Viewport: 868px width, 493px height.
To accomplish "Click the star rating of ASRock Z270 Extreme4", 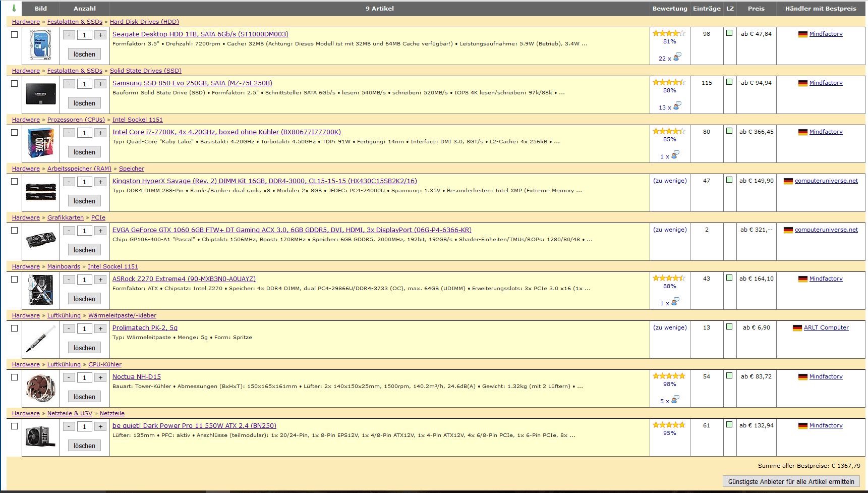I will pos(669,278).
